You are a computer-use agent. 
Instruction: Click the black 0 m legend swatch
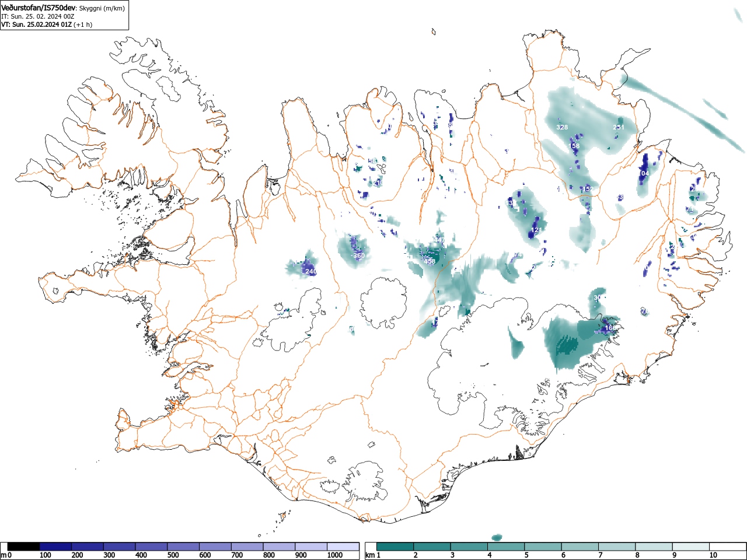click(x=24, y=547)
